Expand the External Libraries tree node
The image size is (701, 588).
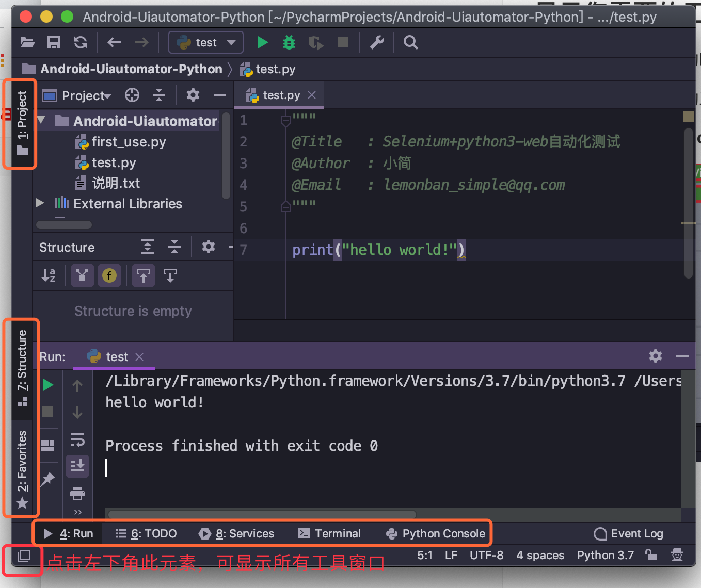click(x=40, y=203)
